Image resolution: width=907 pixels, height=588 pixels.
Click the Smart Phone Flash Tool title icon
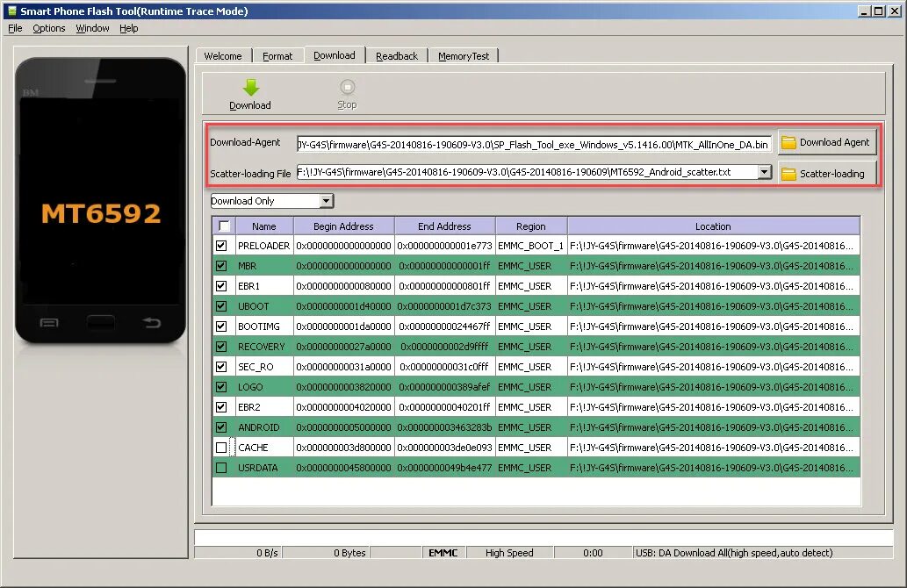(11, 11)
